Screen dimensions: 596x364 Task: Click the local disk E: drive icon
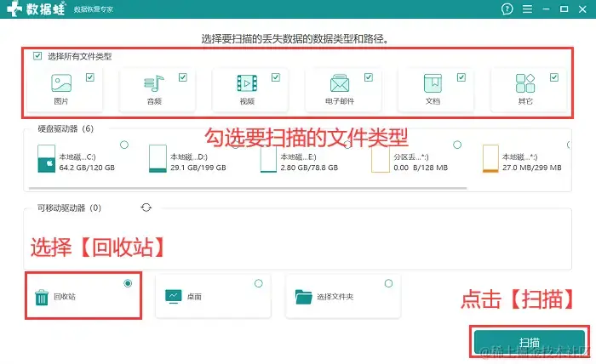[x=268, y=159]
